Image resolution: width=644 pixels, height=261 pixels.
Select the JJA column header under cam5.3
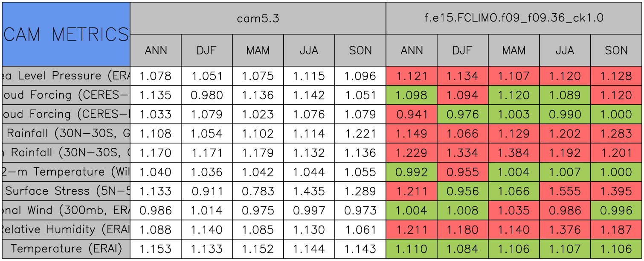[x=309, y=50]
